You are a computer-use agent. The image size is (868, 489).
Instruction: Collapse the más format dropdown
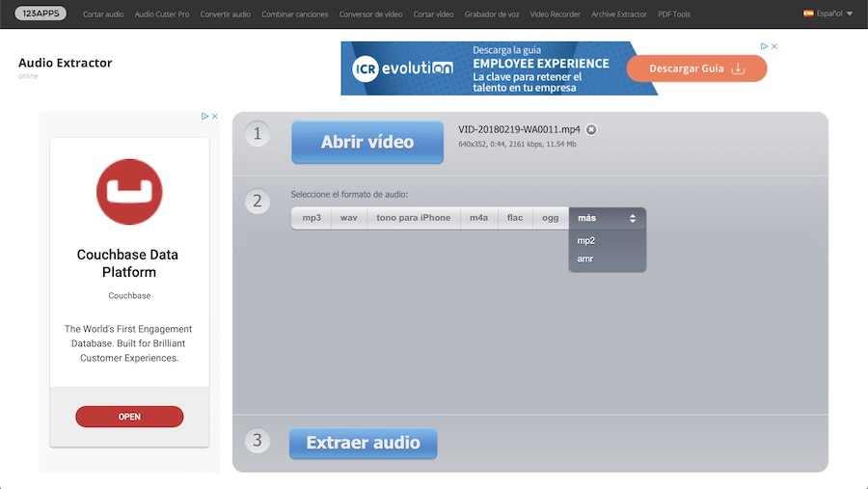tap(607, 218)
